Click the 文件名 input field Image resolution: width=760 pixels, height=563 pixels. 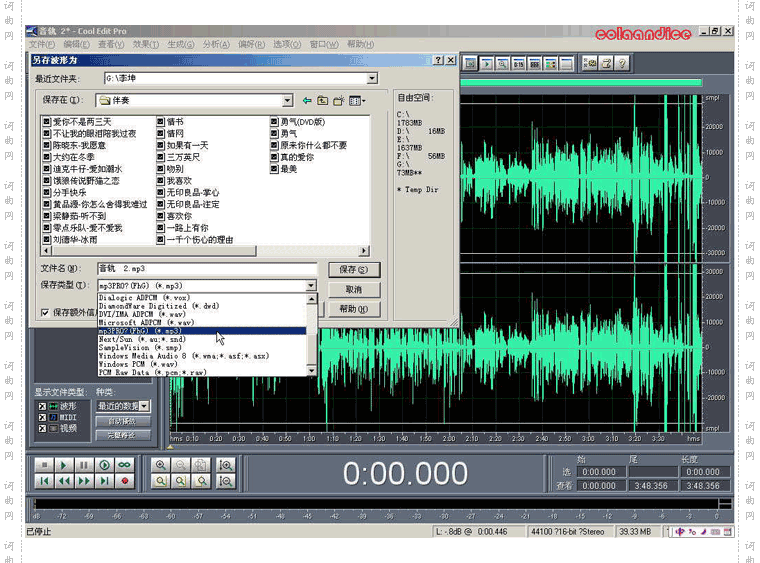coord(207,268)
